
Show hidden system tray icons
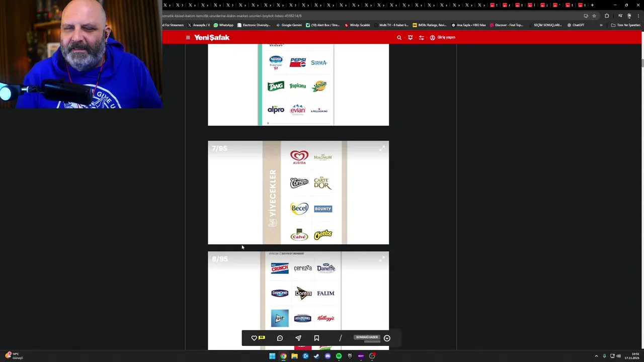tap(596, 356)
